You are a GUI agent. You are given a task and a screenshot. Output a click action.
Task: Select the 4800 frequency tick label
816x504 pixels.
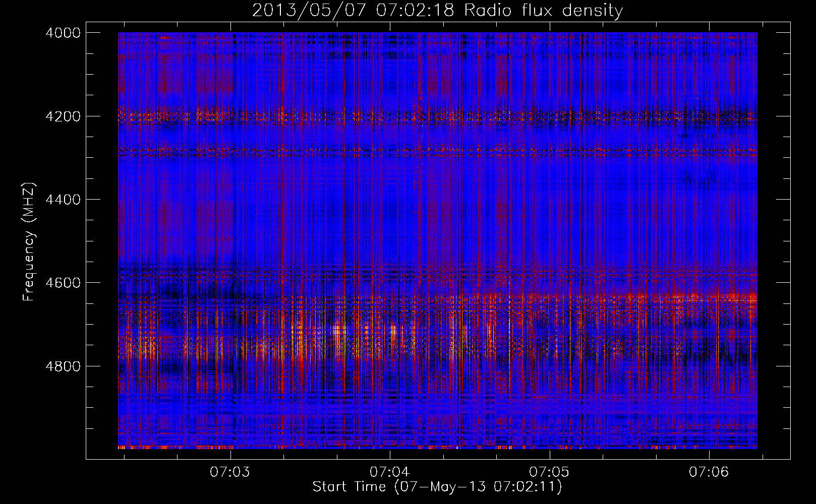[x=63, y=366]
